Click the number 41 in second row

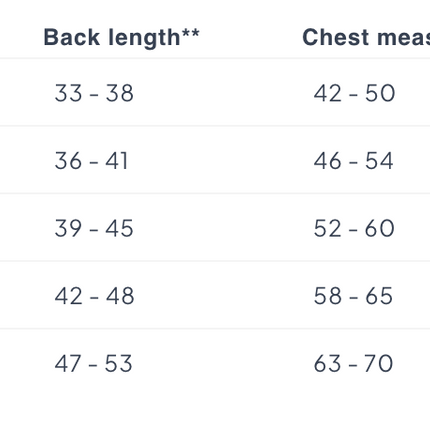pyautogui.click(x=117, y=161)
